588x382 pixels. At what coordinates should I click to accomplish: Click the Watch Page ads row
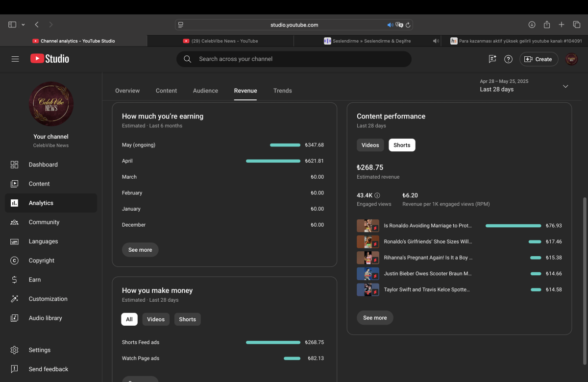pyautogui.click(x=223, y=358)
